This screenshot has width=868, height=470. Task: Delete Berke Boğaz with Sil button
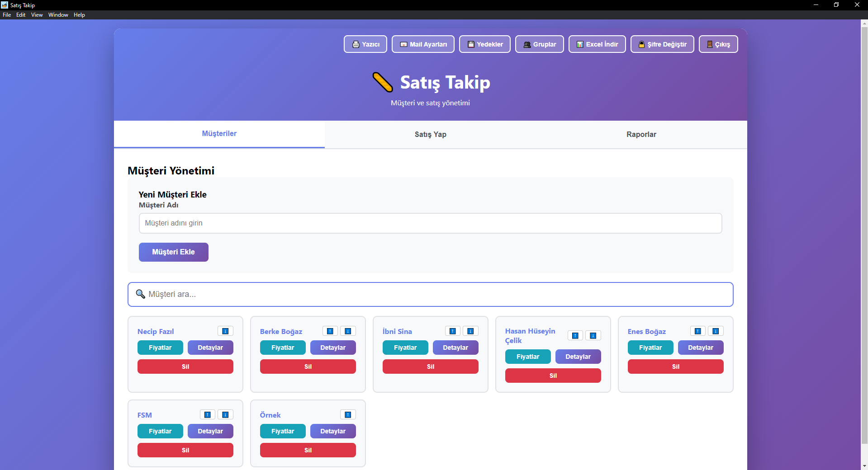[x=308, y=367]
